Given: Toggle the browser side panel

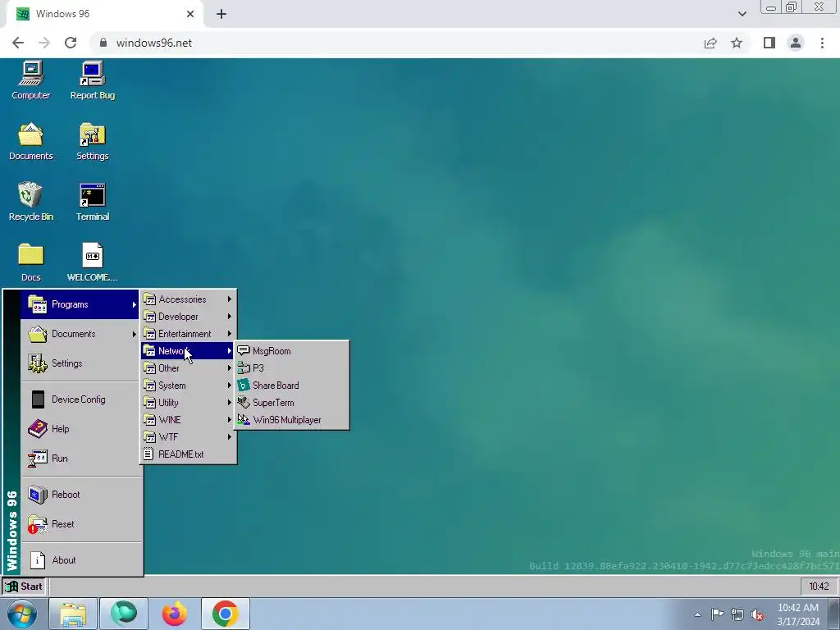Looking at the screenshot, I should (x=769, y=43).
